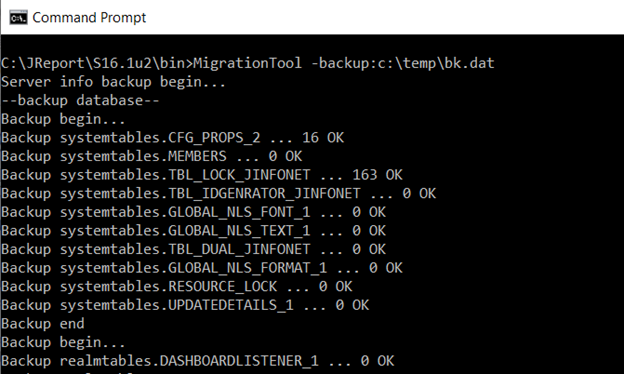
Task: Click the first 'Backup begin...' line
Action: tap(63, 119)
